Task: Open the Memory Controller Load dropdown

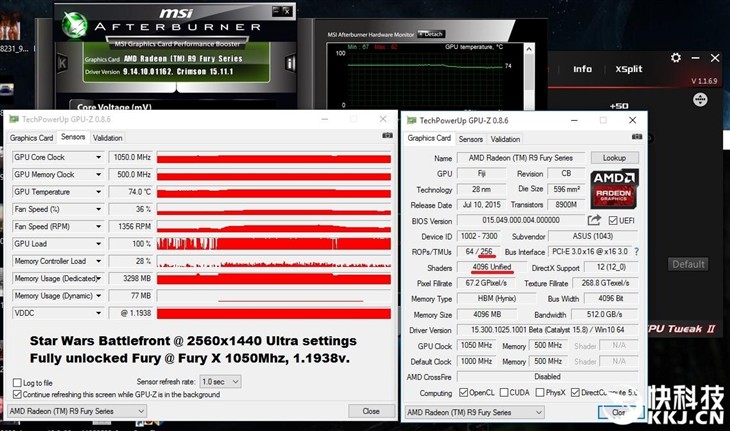Action: pos(98,261)
